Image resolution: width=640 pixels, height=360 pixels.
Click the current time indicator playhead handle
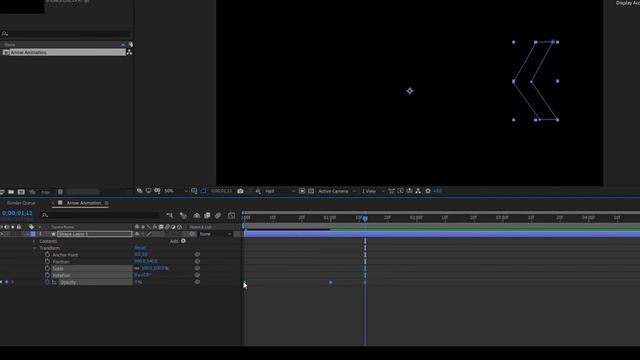point(365,219)
